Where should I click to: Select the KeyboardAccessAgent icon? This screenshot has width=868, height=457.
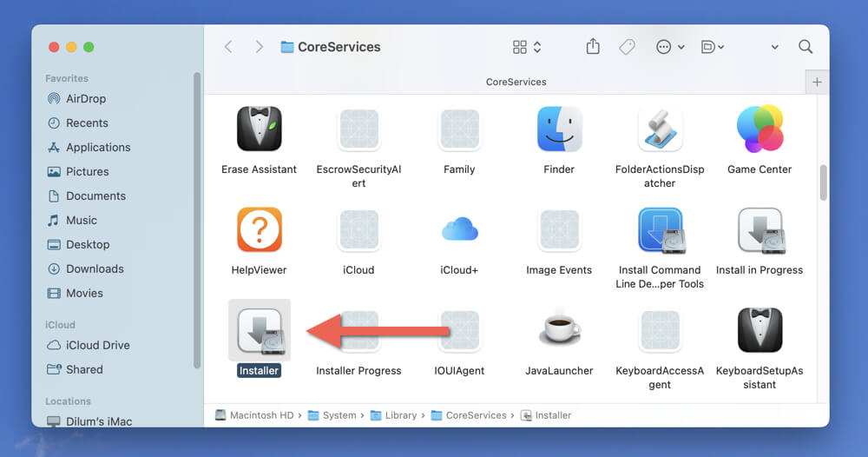click(660, 330)
